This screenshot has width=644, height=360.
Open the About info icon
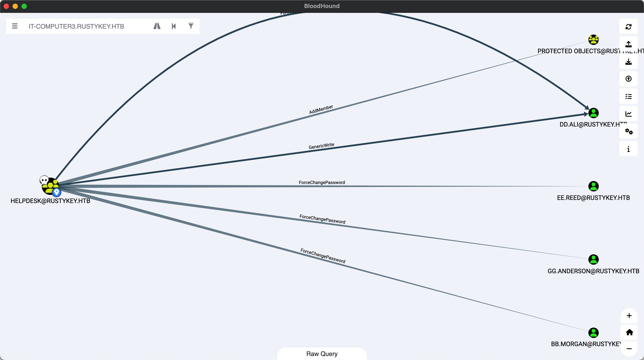[x=628, y=149]
